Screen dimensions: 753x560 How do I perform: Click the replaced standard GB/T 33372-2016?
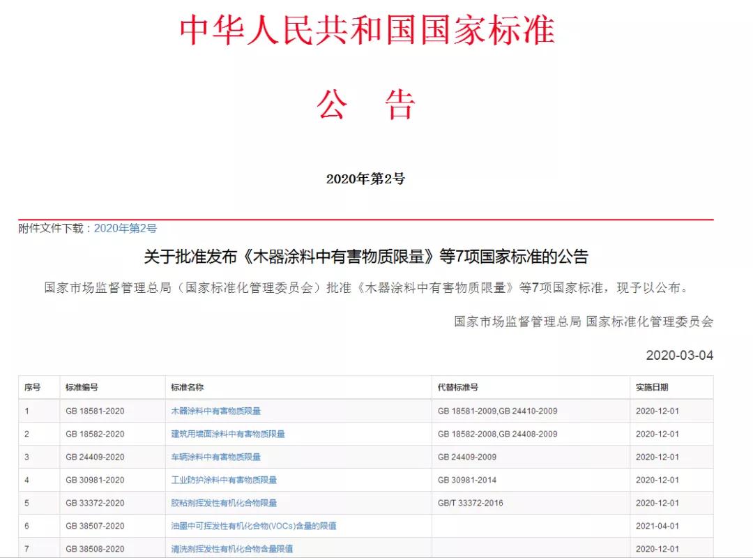(x=471, y=504)
